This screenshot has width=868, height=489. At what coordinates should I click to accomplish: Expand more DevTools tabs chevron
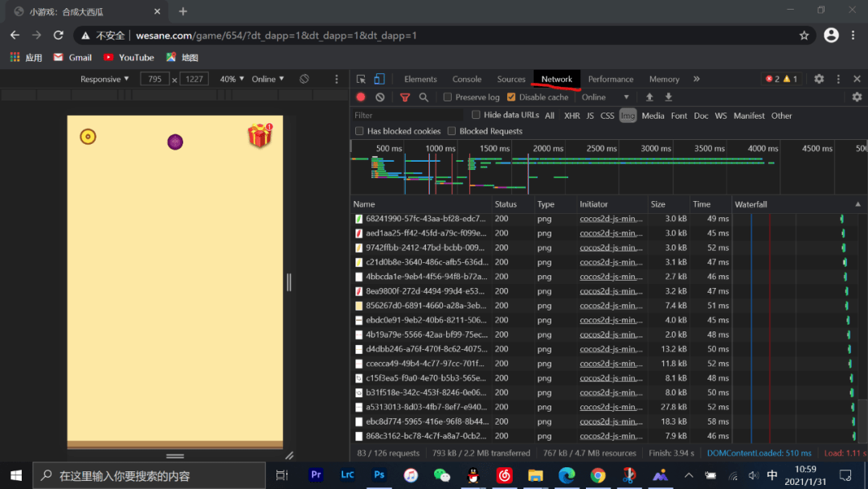696,79
